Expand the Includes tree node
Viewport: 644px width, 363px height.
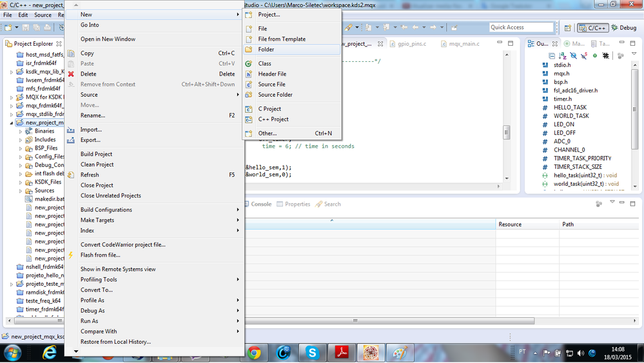coord(21,140)
